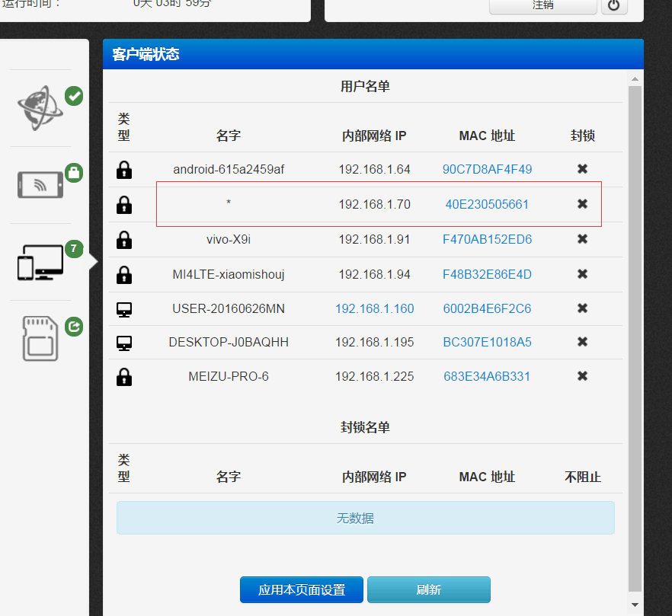Click computer icon for USER-20160626MN
Screen dimensions: 672x616
click(124, 309)
